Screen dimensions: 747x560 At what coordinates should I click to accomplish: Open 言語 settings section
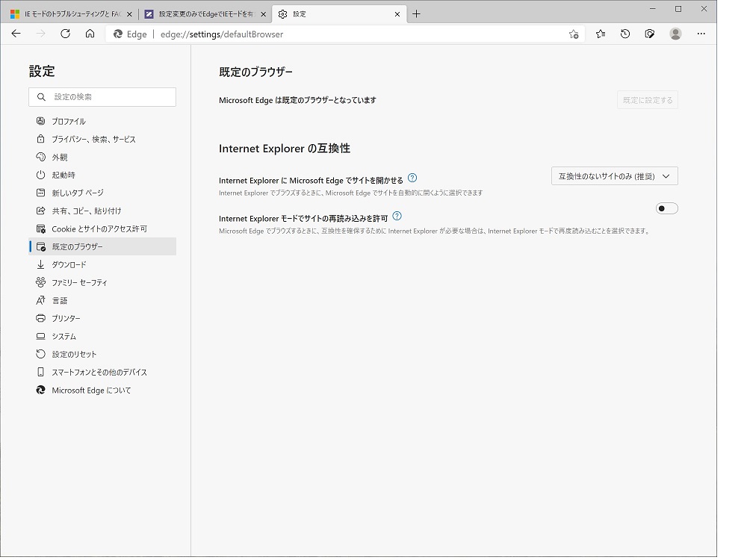point(102,300)
